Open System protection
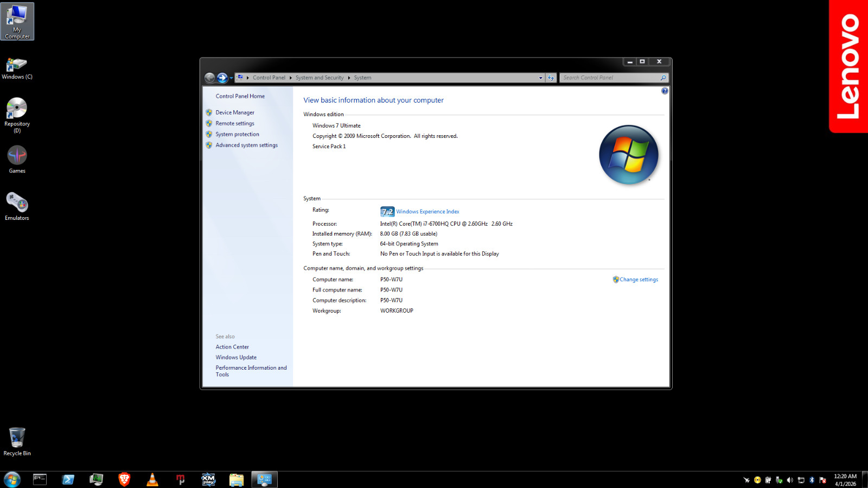The height and width of the screenshot is (488, 868). [238, 134]
